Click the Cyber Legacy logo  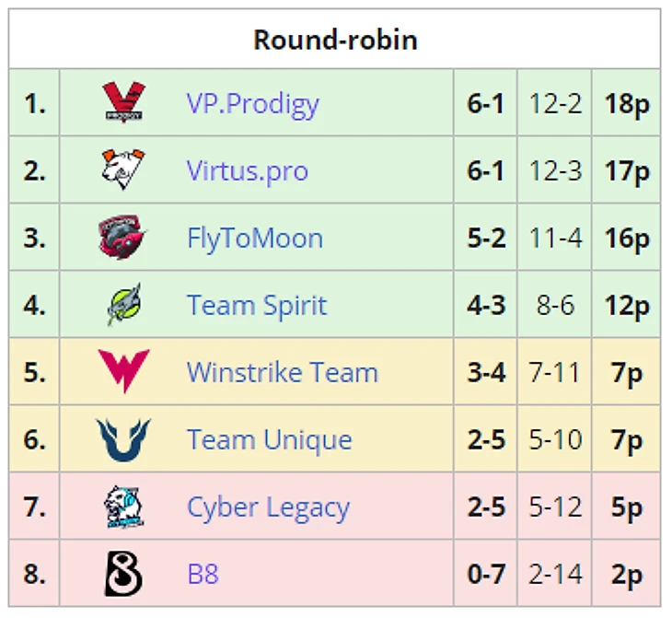(x=123, y=507)
